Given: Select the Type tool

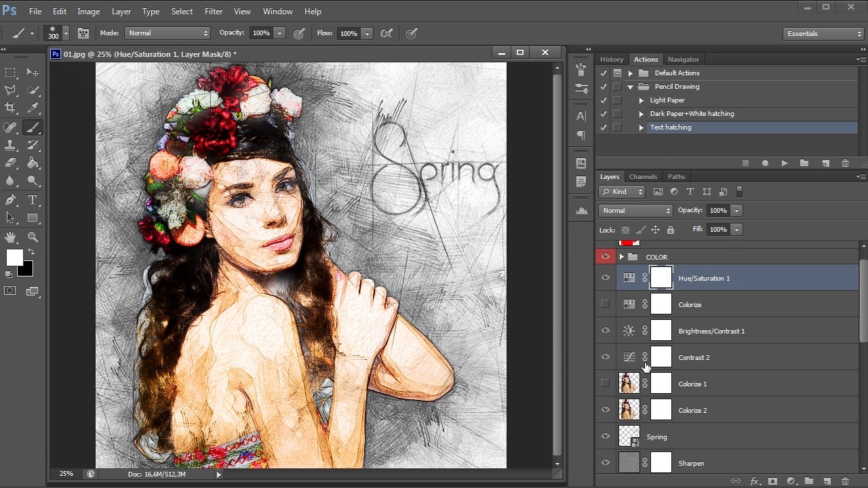Looking at the screenshot, I should (32, 200).
